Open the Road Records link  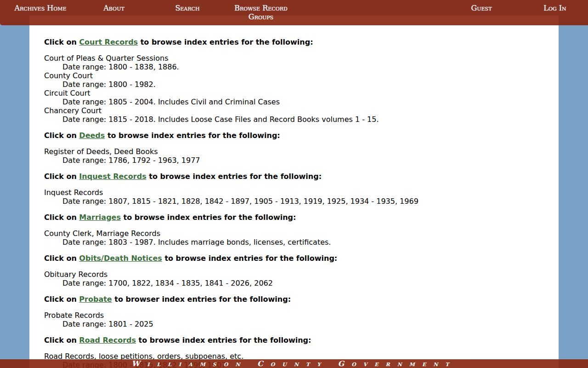point(107,340)
